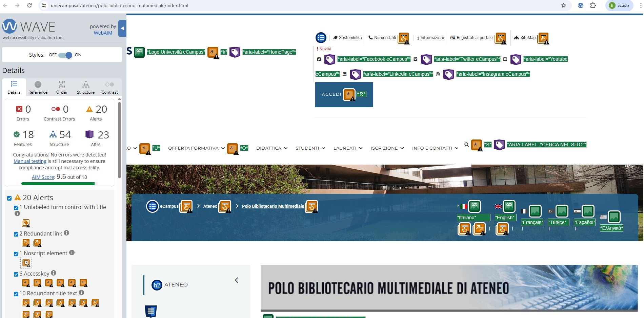
Task: Toggle the Styles ON/OFF switch
Action: (x=65, y=55)
